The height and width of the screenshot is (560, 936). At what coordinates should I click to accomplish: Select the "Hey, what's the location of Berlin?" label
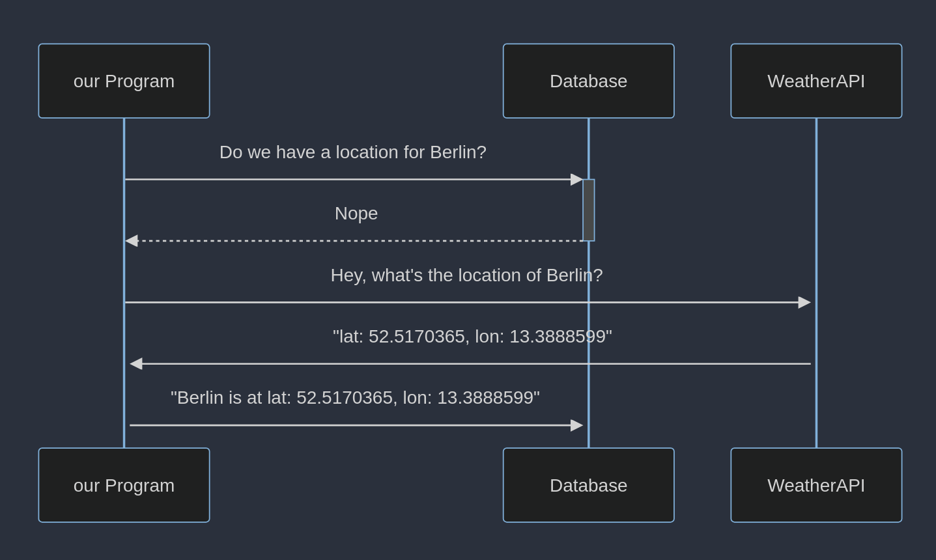click(x=466, y=275)
